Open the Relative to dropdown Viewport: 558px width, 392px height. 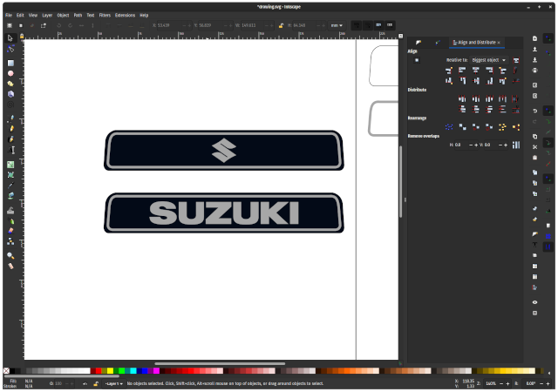488,60
